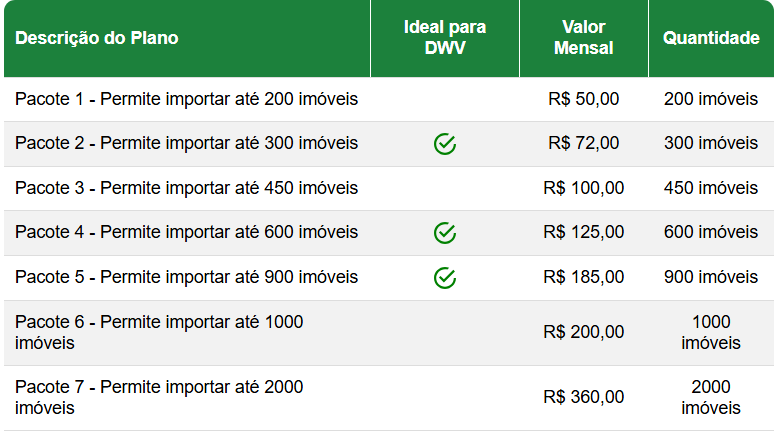The height and width of the screenshot is (434, 780).
Task: Click the Pacote 2 green checkmark icon
Action: point(445,144)
